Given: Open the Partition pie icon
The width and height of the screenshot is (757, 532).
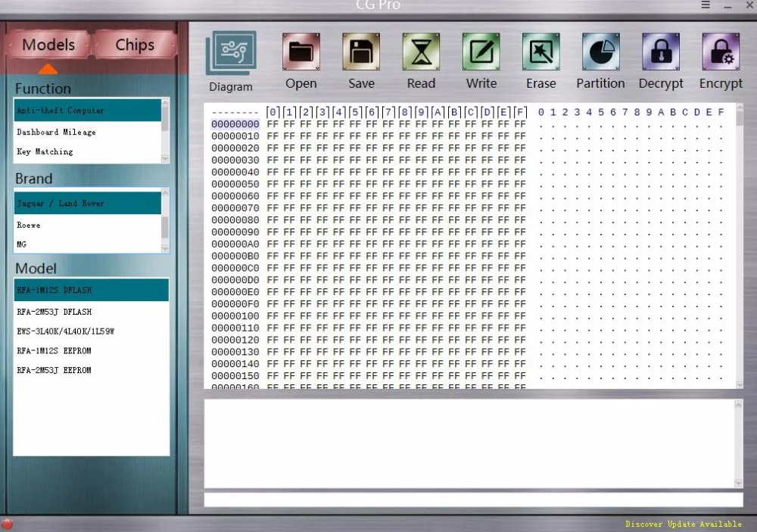Looking at the screenshot, I should pos(600,51).
